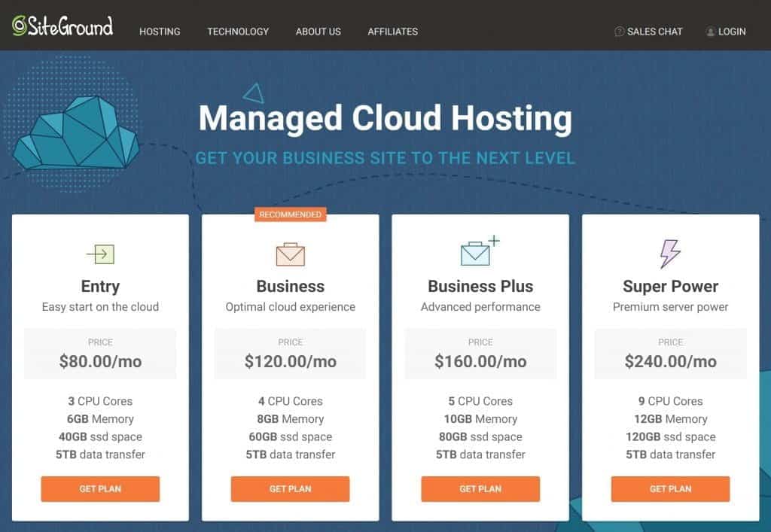
Task: Click Premium server power text
Action: click(670, 307)
